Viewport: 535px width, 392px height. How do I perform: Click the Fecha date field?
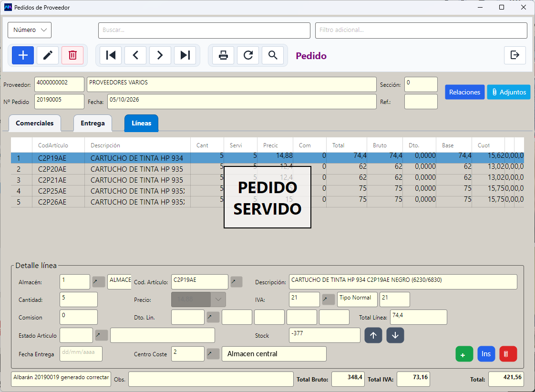coord(242,102)
